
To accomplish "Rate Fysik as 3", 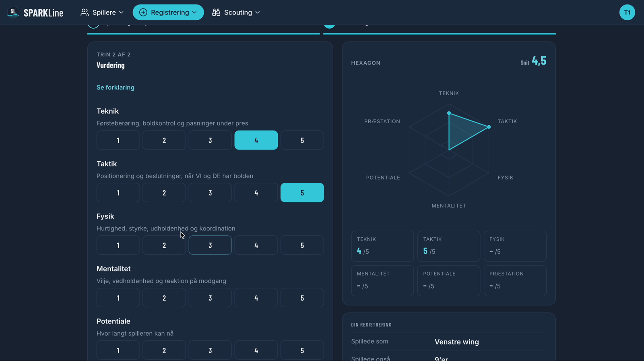I will pos(210,245).
